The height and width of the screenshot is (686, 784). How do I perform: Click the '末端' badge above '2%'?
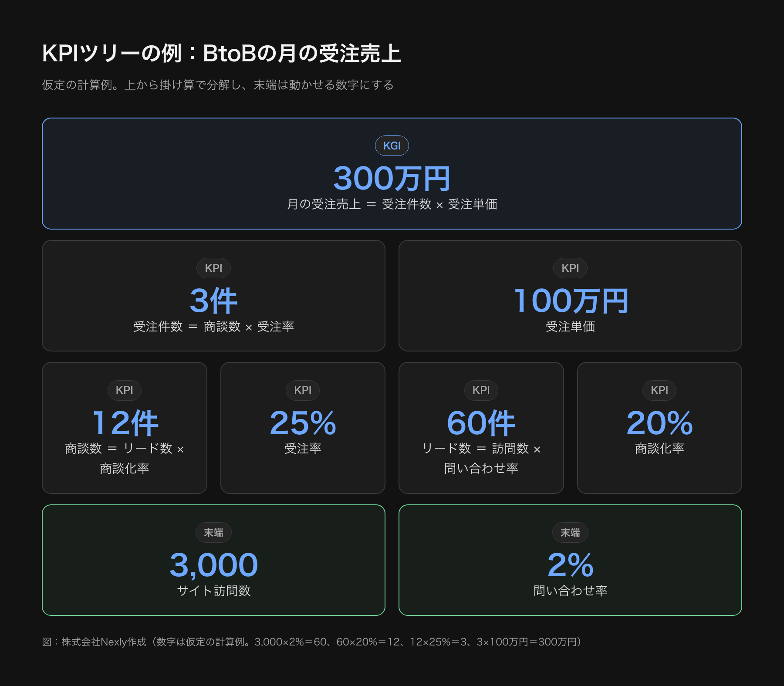(x=571, y=533)
